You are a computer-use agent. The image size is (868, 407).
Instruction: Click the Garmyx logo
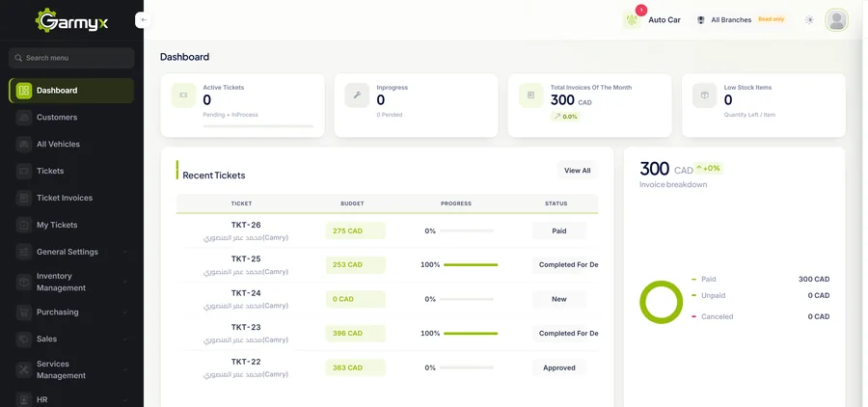click(71, 20)
